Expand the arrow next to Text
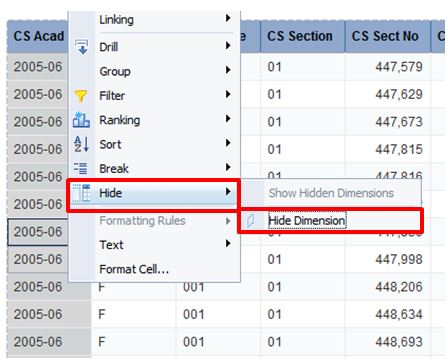 coord(228,243)
